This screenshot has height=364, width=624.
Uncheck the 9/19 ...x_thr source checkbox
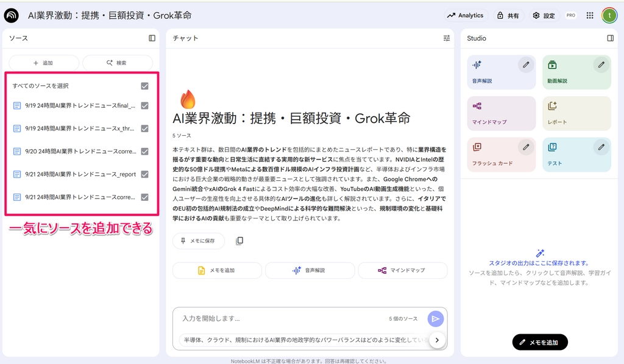click(145, 128)
